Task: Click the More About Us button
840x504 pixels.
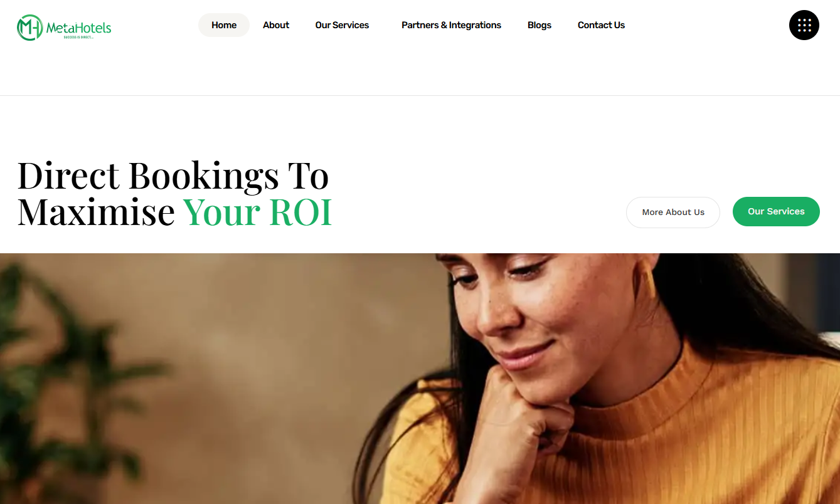Action: [673, 213]
